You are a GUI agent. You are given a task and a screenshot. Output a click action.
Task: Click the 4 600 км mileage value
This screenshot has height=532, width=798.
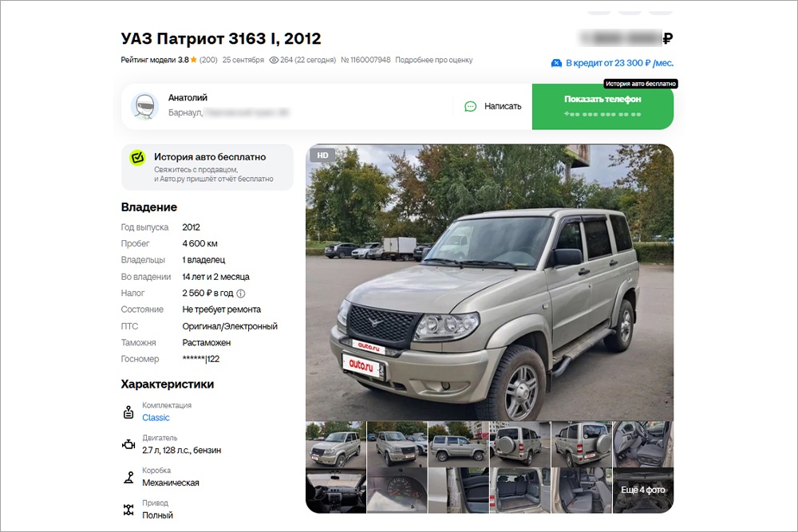tap(200, 243)
